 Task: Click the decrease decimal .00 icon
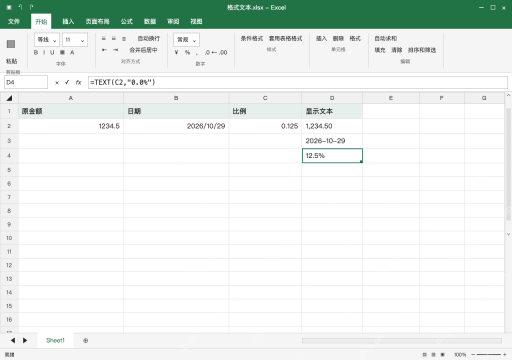(223, 52)
